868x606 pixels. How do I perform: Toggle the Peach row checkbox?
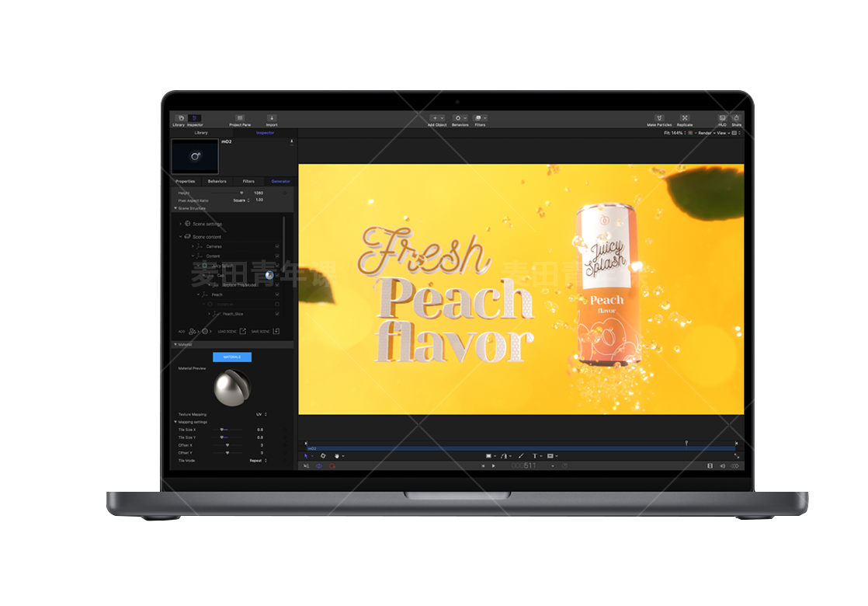[277, 294]
